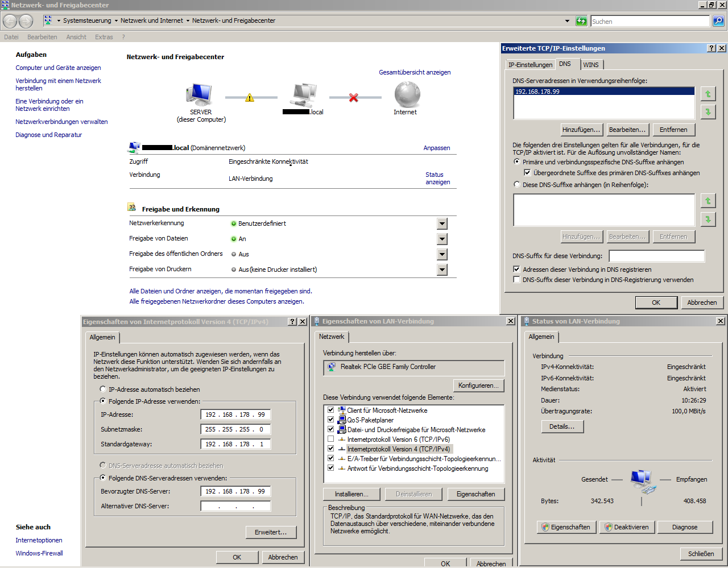728x568 pixels.
Task: Click the Windows-Firewall link
Action: (x=39, y=553)
